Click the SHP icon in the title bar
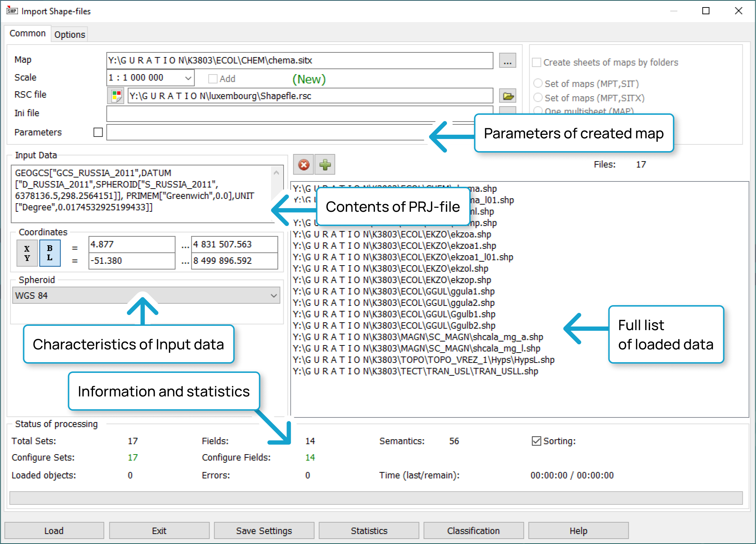Image resolution: width=756 pixels, height=544 pixels. point(12,11)
